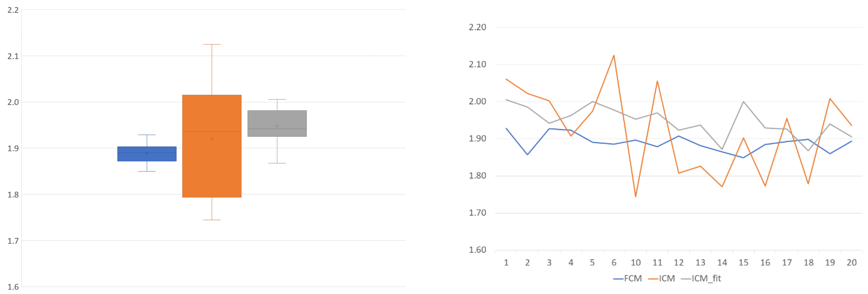This screenshot has height=294, width=868.
Task: Click x-axis label 20 on line chart
Action: tap(851, 263)
